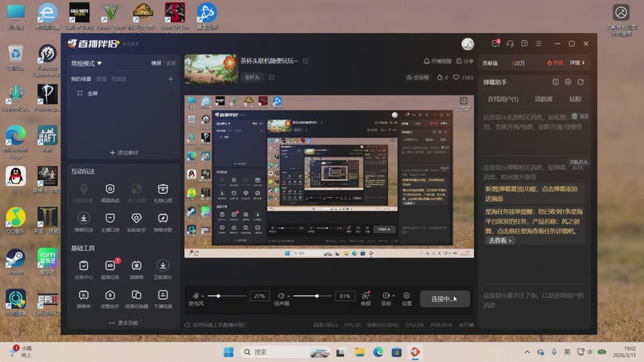This screenshot has height=362, width=644.
Task: Click 连接中 connecting button
Action: tap(445, 298)
